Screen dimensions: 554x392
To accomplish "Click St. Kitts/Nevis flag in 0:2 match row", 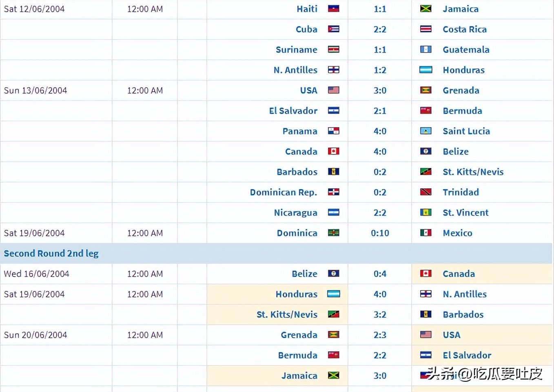I will click(425, 172).
